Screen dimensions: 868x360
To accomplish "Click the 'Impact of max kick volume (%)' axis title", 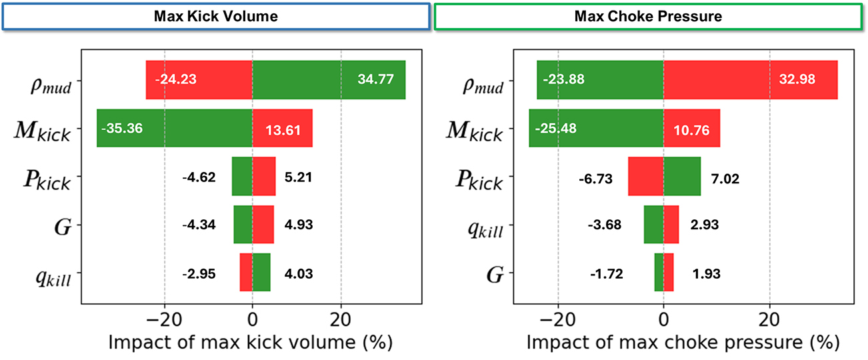I will coord(250,343).
